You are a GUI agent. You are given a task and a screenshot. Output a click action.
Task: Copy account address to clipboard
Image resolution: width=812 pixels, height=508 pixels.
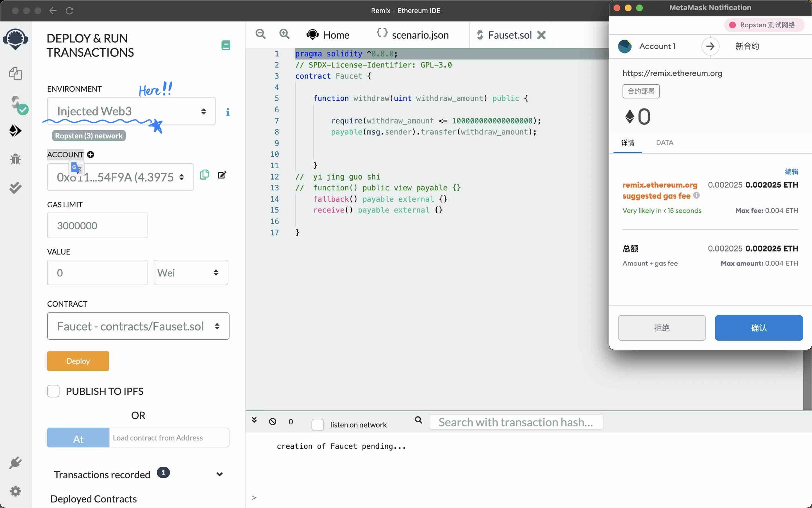pos(204,175)
